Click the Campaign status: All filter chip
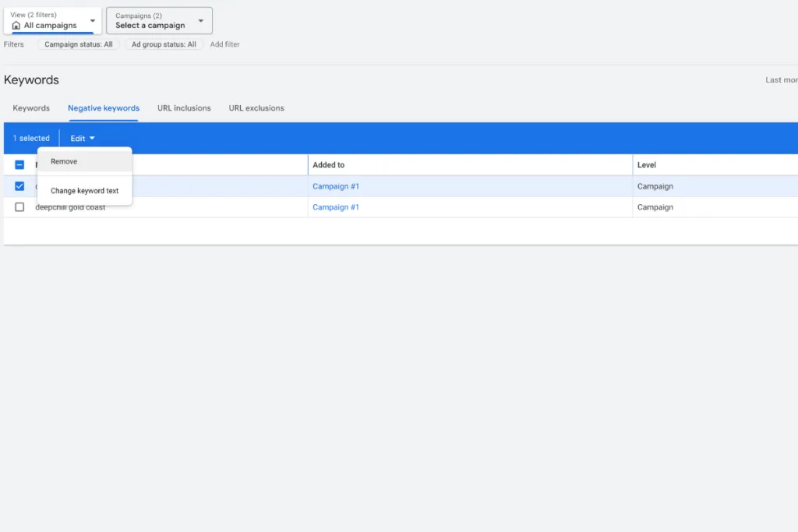Viewport: 798px width, 532px height. point(79,44)
